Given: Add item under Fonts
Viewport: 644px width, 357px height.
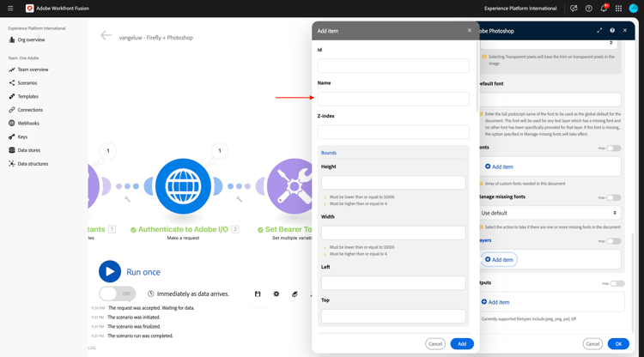Looking at the screenshot, I should (499, 166).
